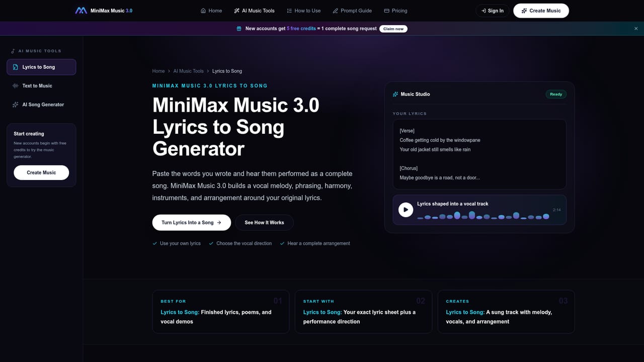
Task: Click the checkmark beside Choose the vocal direction
Action: pos(211,243)
